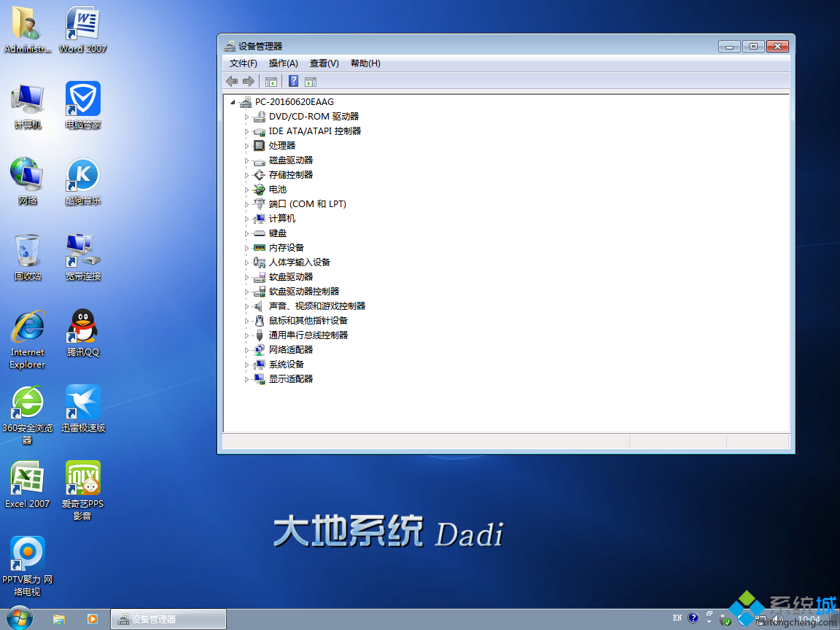Image resolution: width=840 pixels, height=630 pixels.
Task: Expand the 网络适配器 node arrow
Action: point(246,350)
